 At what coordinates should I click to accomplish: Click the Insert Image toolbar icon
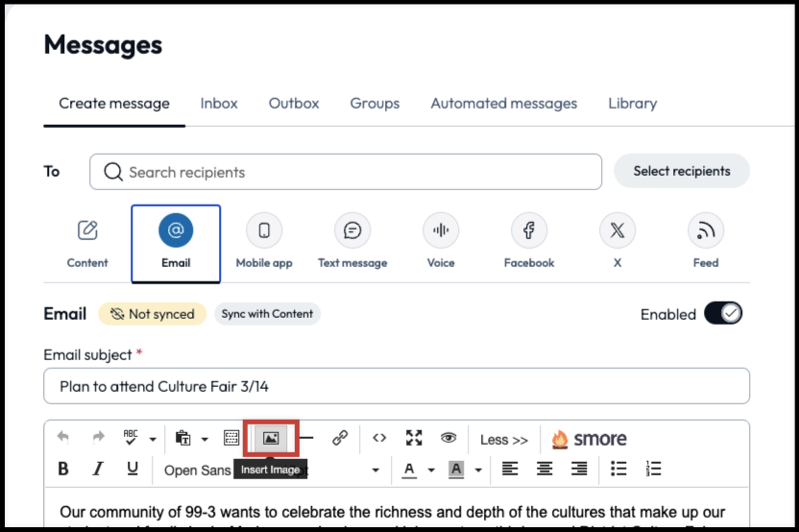[271, 438]
